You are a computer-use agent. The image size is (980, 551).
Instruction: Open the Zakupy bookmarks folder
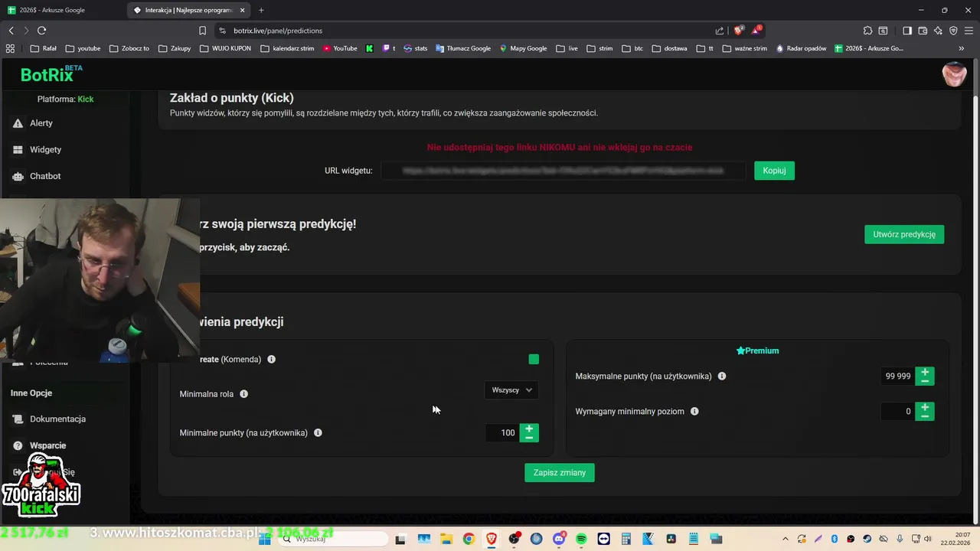pyautogui.click(x=175, y=48)
